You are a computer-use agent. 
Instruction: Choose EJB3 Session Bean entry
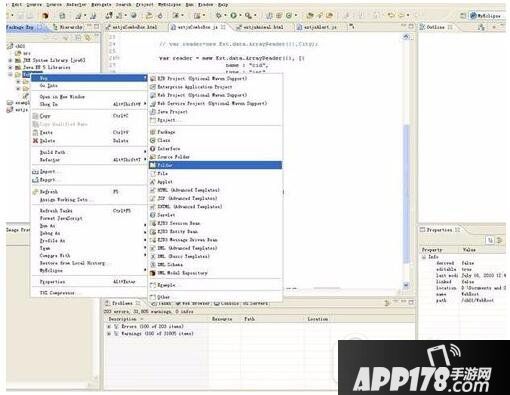point(215,223)
